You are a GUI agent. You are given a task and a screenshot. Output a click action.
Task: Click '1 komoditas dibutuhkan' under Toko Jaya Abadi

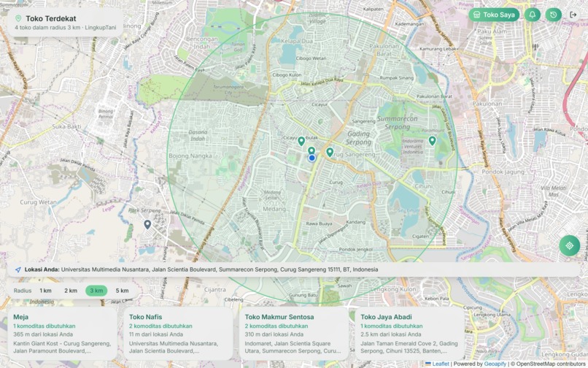[x=392, y=326]
